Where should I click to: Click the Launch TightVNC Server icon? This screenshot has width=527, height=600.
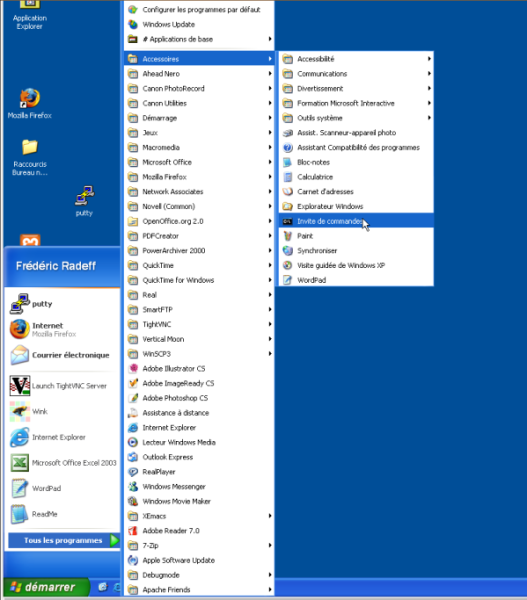20,386
